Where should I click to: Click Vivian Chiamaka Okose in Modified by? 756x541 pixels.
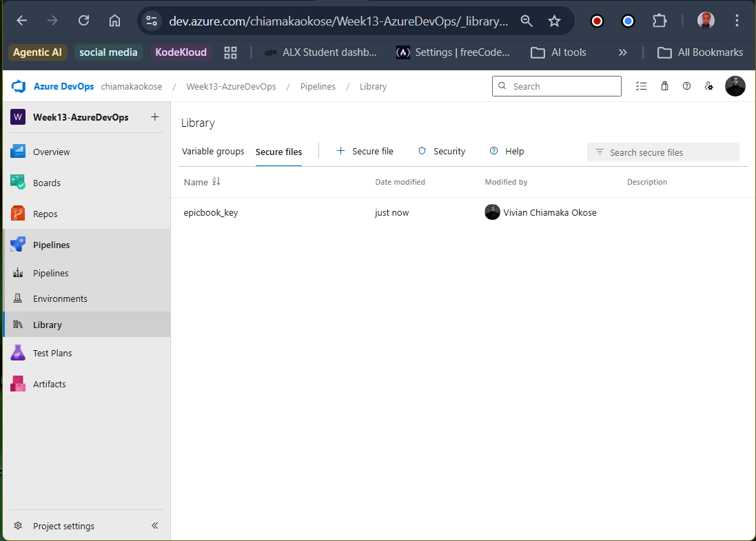[550, 213]
